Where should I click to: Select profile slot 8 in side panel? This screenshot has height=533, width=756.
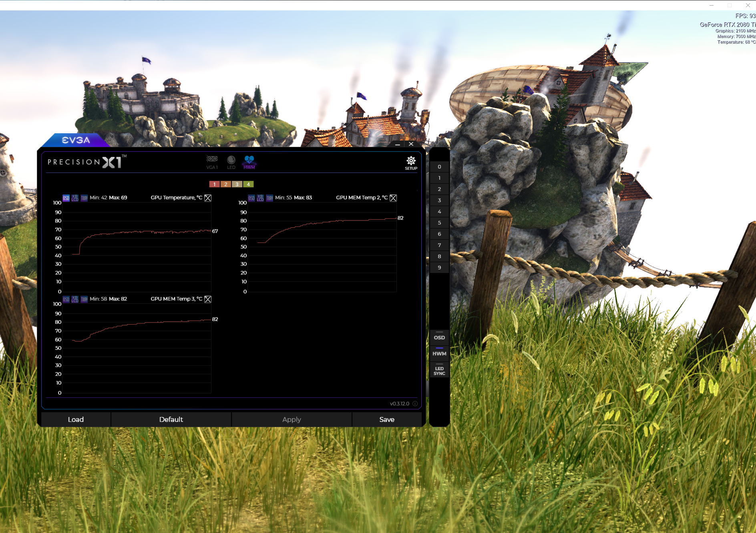coord(439,256)
